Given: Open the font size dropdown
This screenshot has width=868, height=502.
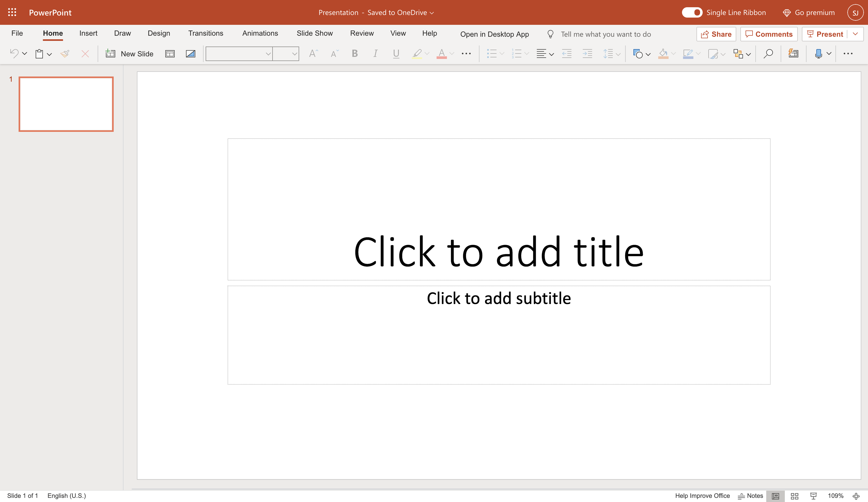Looking at the screenshot, I should (294, 54).
